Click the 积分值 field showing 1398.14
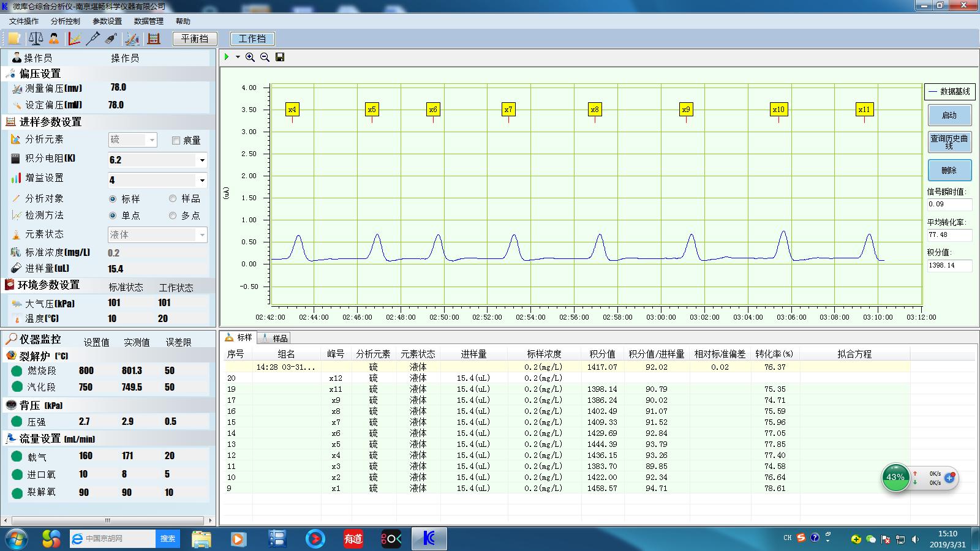Viewport: 980px width, 551px height. (x=949, y=266)
